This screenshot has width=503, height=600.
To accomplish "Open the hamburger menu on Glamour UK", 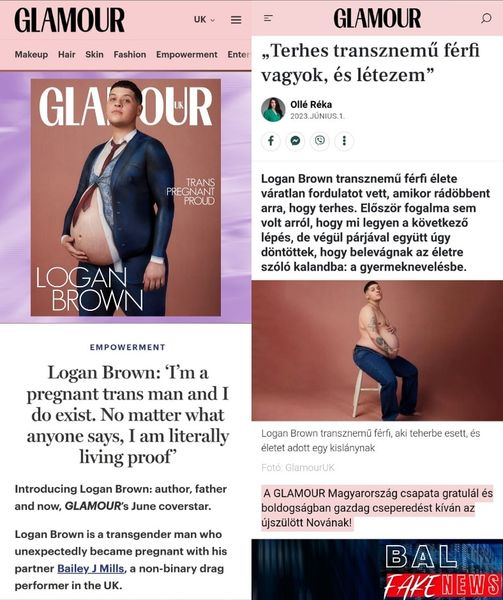I will coord(236,20).
